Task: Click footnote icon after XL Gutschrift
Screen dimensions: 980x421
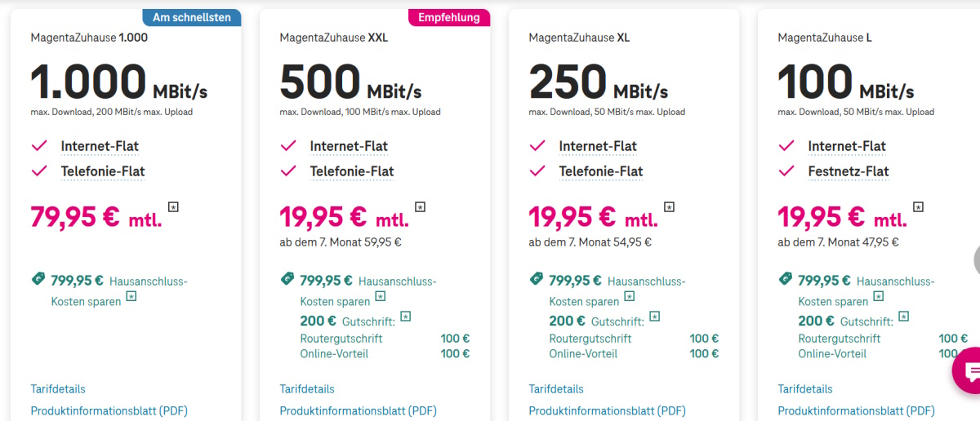Action: (654, 317)
